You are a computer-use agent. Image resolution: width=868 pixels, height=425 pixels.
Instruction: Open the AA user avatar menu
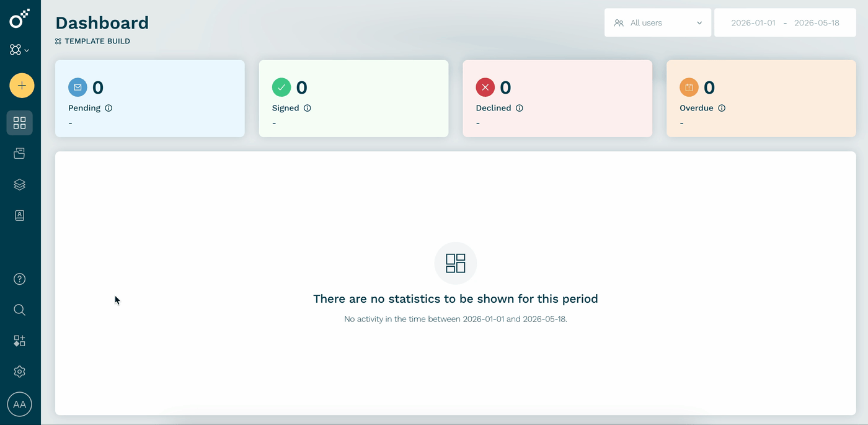click(x=20, y=405)
